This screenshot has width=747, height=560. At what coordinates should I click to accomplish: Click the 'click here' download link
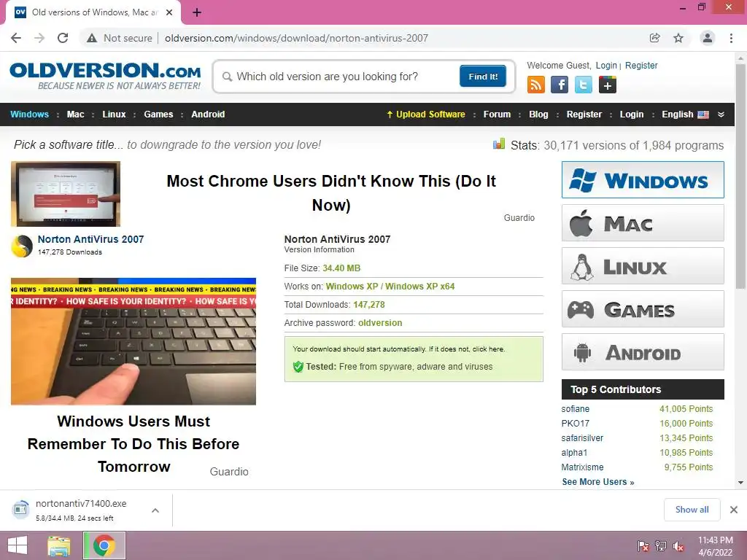(x=488, y=349)
